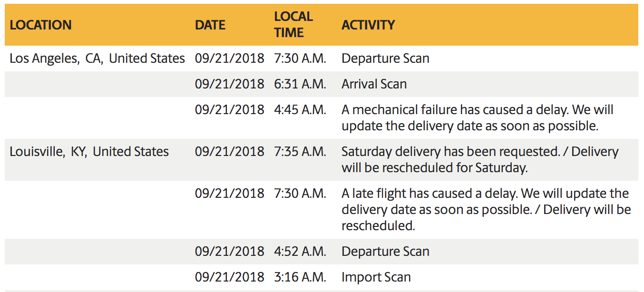Click the date beside Import Scan
Image resolution: width=644 pixels, height=292 pixels.
pos(229,277)
